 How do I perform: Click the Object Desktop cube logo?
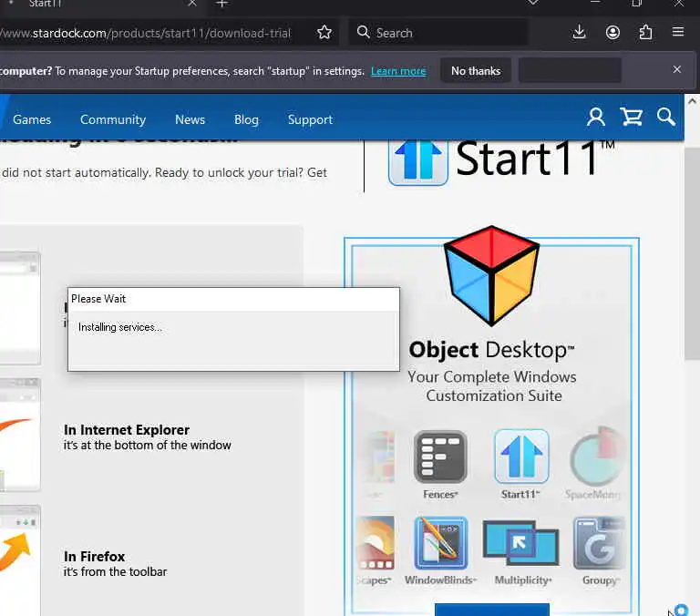[x=491, y=275]
